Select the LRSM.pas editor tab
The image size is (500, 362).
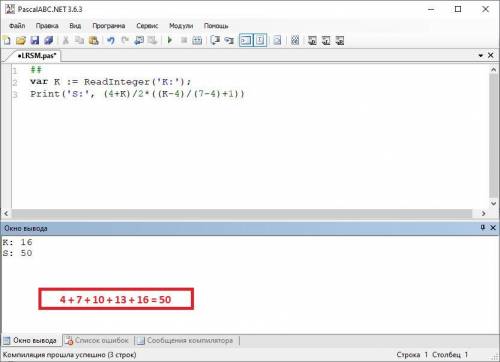(37, 56)
